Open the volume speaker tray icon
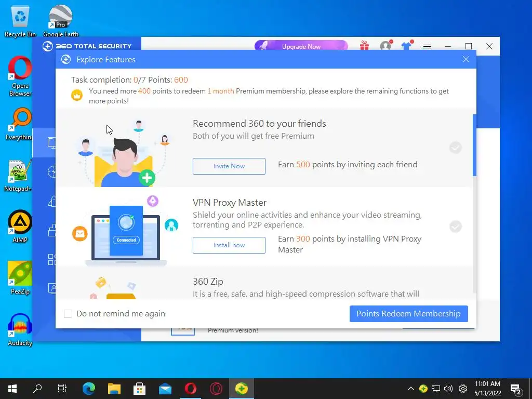 coord(448,389)
